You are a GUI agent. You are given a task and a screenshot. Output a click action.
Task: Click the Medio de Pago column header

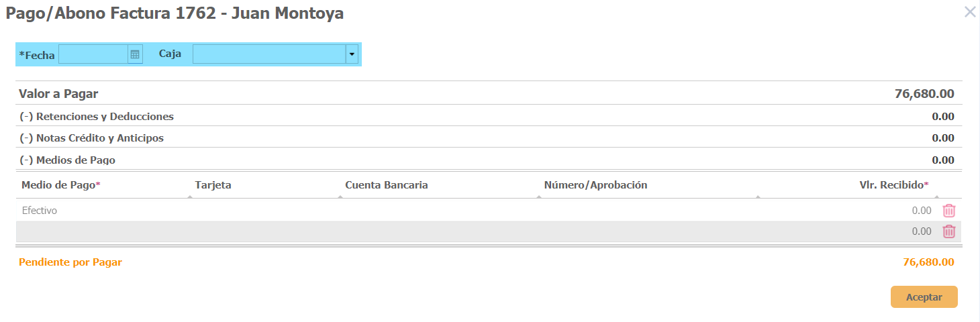click(61, 185)
